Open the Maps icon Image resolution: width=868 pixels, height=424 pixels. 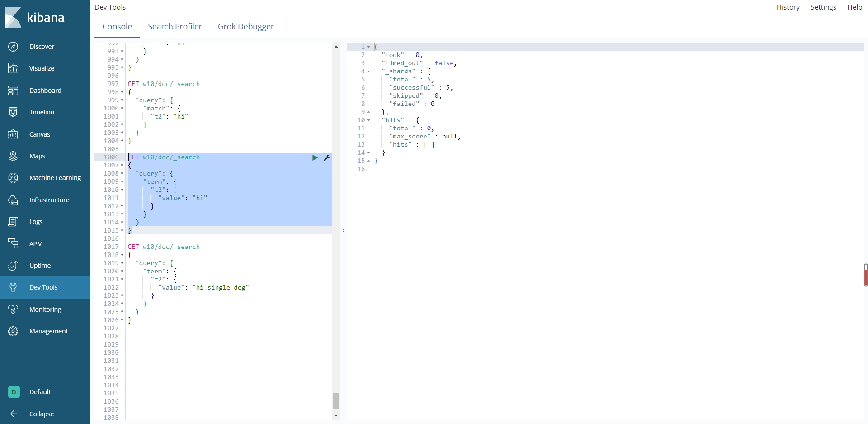13,156
